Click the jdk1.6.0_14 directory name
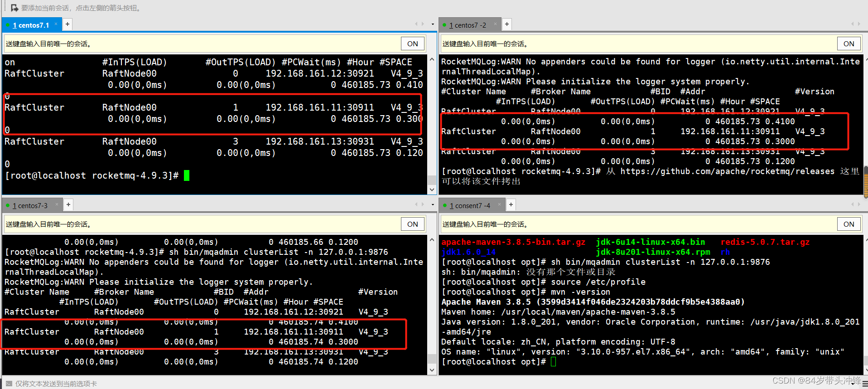868x389 pixels. point(468,252)
